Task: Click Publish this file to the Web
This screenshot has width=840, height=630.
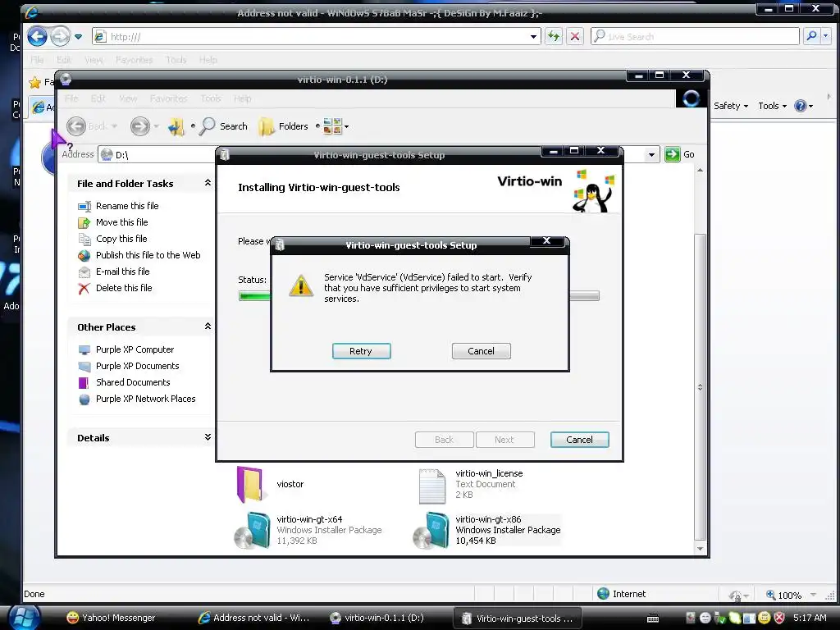Action: pos(148,255)
